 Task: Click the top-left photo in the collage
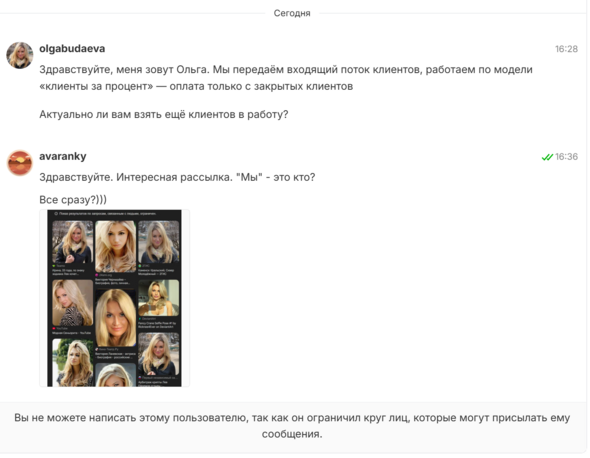point(73,242)
